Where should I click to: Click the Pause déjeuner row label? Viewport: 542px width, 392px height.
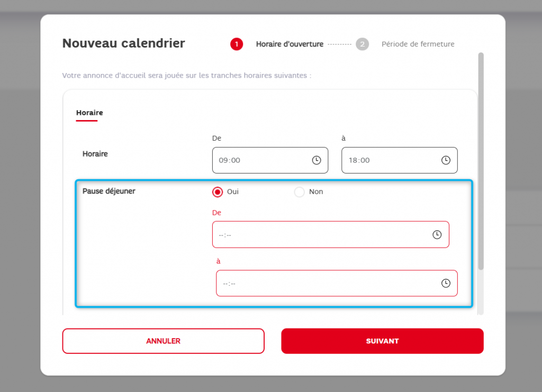(x=109, y=192)
